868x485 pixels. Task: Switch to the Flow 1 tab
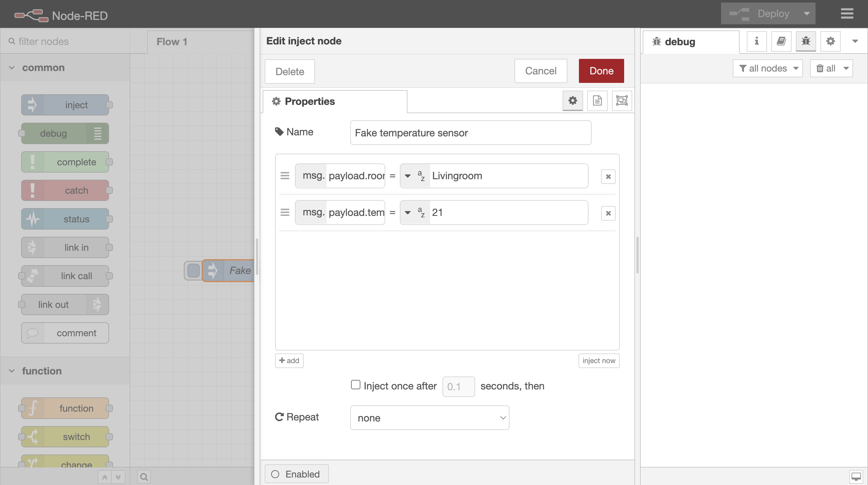click(172, 42)
